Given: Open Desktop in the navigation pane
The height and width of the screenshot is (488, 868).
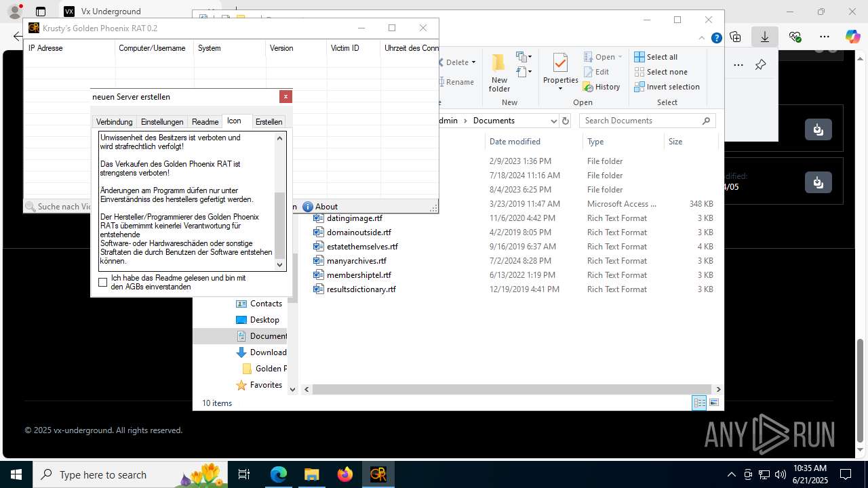Looking at the screenshot, I should (264, 320).
